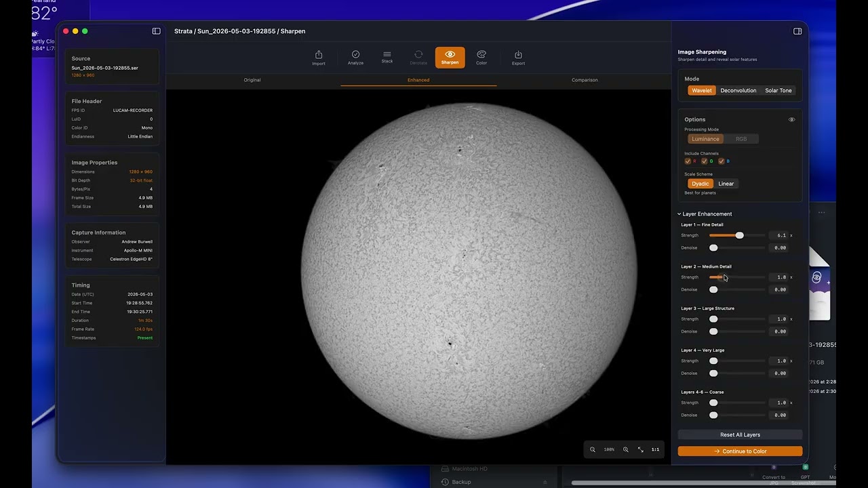
Task: Click Layers 4-6 Coarse Denoise slider
Action: [737, 415]
